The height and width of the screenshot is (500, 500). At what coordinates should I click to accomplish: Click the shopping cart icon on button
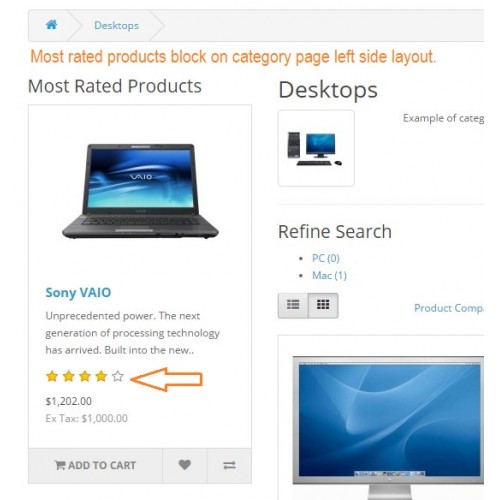tap(60, 465)
